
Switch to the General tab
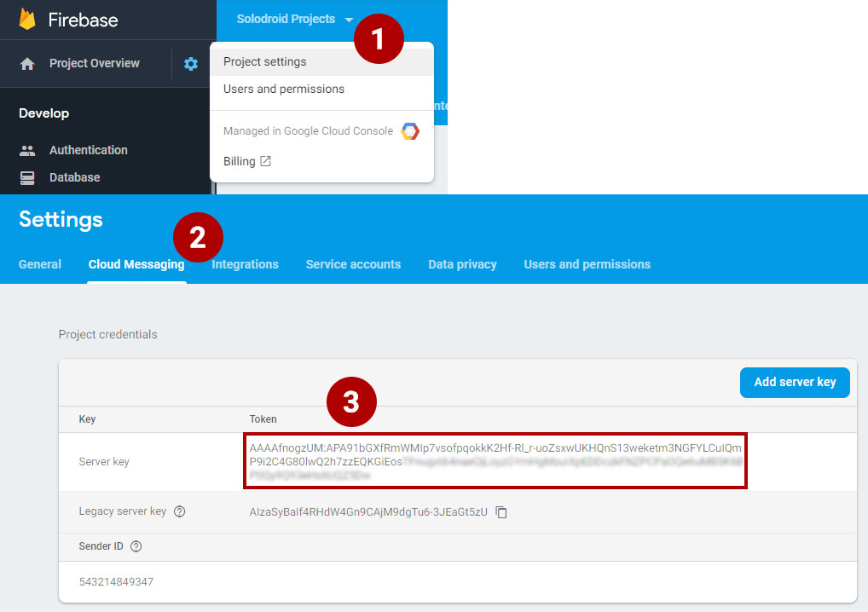pyautogui.click(x=40, y=264)
